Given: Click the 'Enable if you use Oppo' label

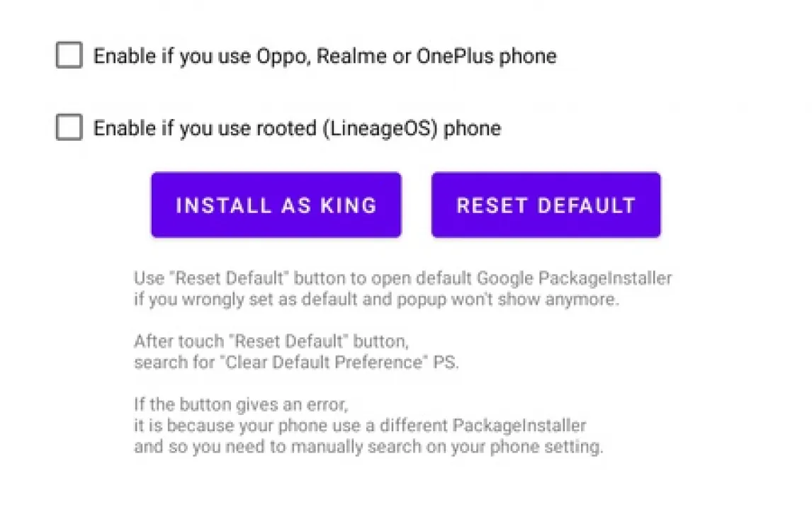Looking at the screenshot, I should (x=325, y=56).
